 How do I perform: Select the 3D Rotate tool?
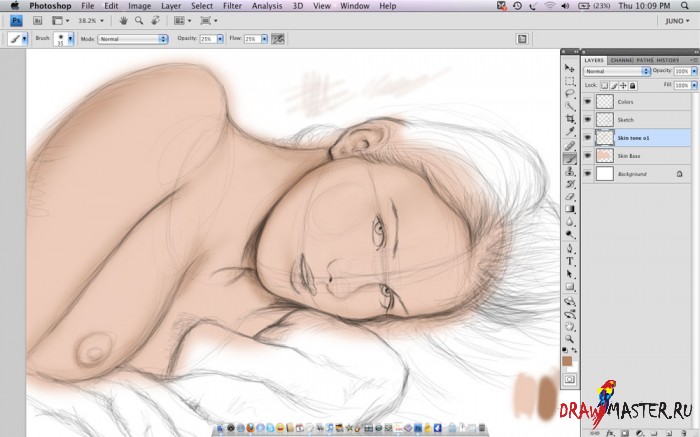pyautogui.click(x=570, y=301)
